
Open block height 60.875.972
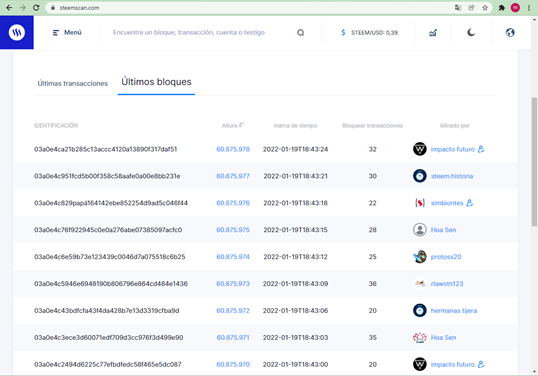click(233, 311)
